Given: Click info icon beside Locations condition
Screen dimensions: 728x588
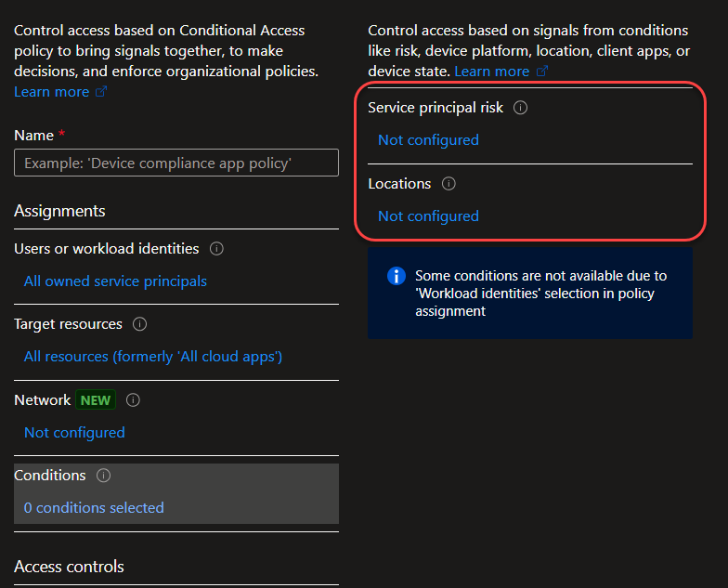Looking at the screenshot, I should click(448, 184).
